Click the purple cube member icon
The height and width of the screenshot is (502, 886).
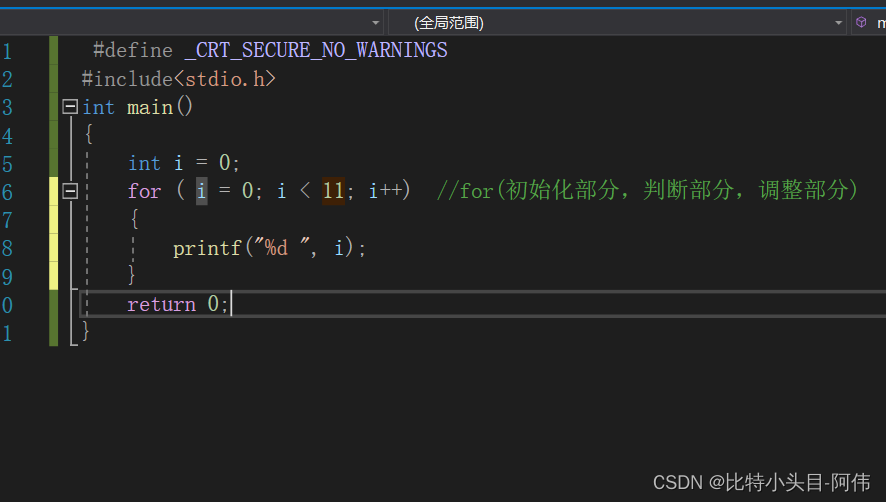pyautogui.click(x=861, y=22)
